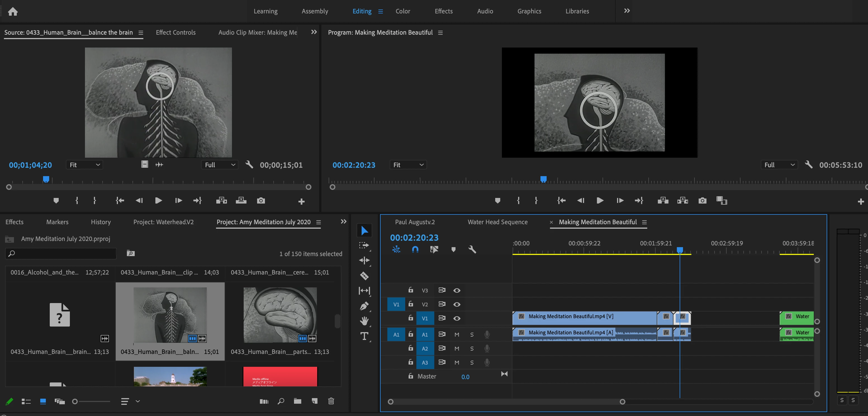Play the Program monitor
This screenshot has width=868, height=416.
(600, 201)
